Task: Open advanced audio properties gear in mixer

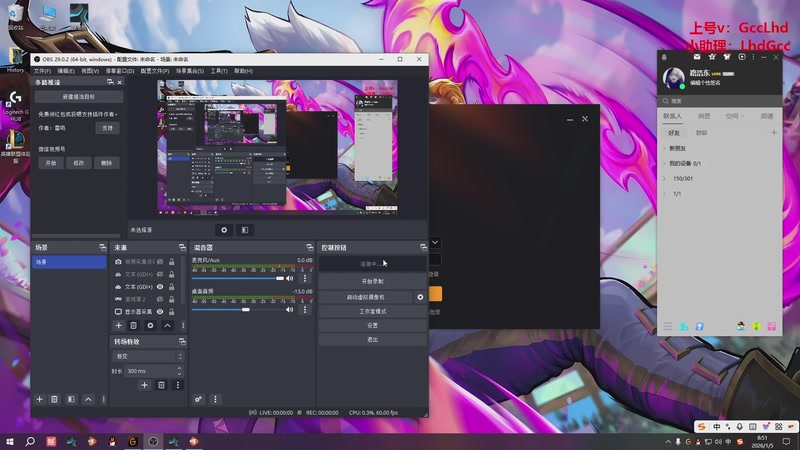Action: point(198,399)
